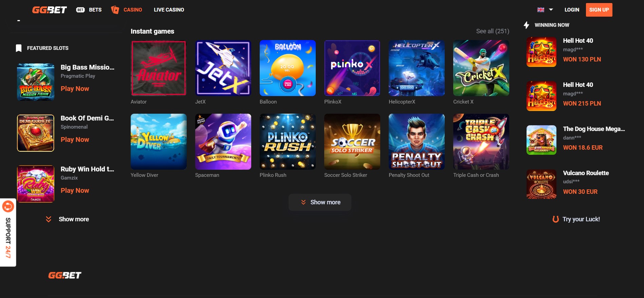The image size is (644, 298).
Task: Click the Try your Luck! link
Action: [x=581, y=219]
